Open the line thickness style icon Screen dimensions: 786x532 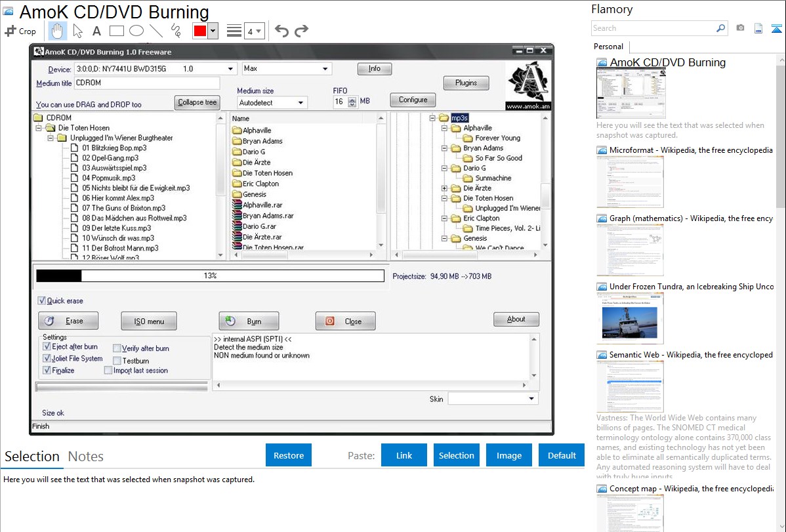(234, 31)
